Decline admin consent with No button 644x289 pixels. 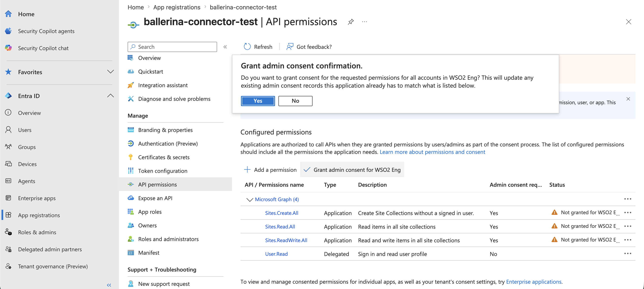[295, 101]
